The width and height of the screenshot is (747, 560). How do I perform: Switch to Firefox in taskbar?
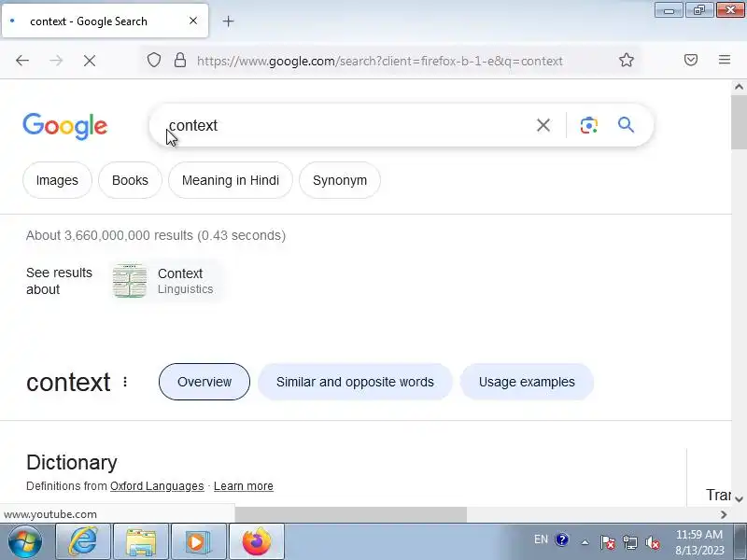pyautogui.click(x=257, y=541)
